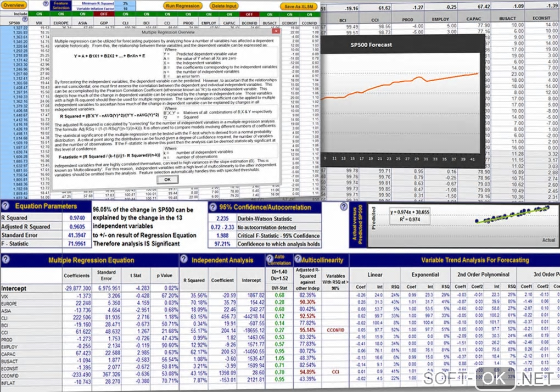Click the Run Regression button
The image size is (560, 392).
click(x=182, y=5)
